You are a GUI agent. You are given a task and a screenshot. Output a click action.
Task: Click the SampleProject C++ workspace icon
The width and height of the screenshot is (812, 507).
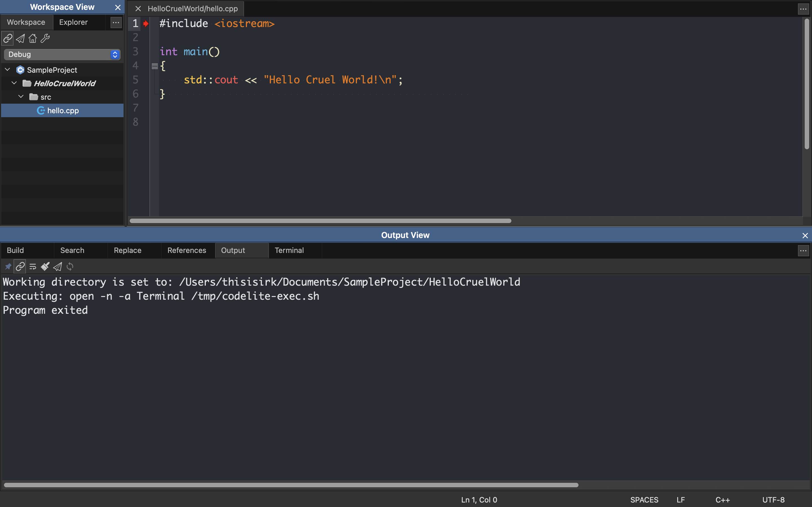(20, 70)
